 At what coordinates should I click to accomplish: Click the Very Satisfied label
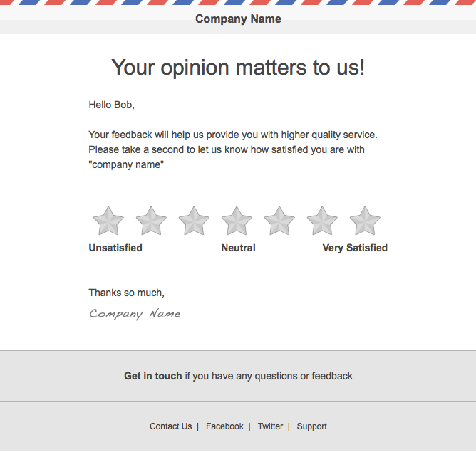tap(355, 248)
